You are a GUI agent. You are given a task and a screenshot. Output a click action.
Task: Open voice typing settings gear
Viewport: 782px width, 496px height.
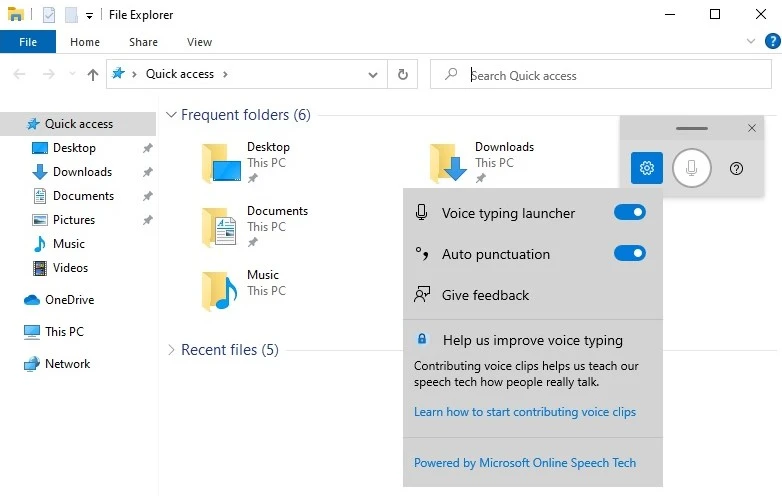pyautogui.click(x=646, y=168)
